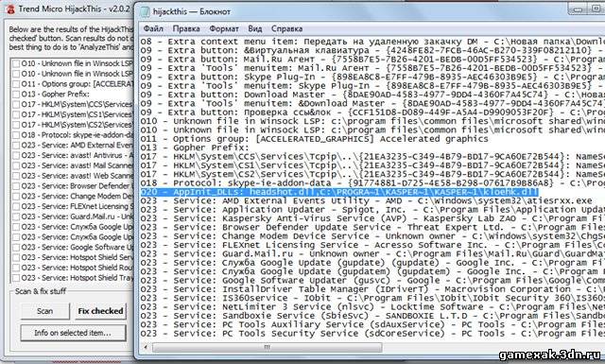The width and height of the screenshot is (605, 364).
Task: Click the O23 Guard.Mail.ru line in Notepad
Action: point(372,254)
